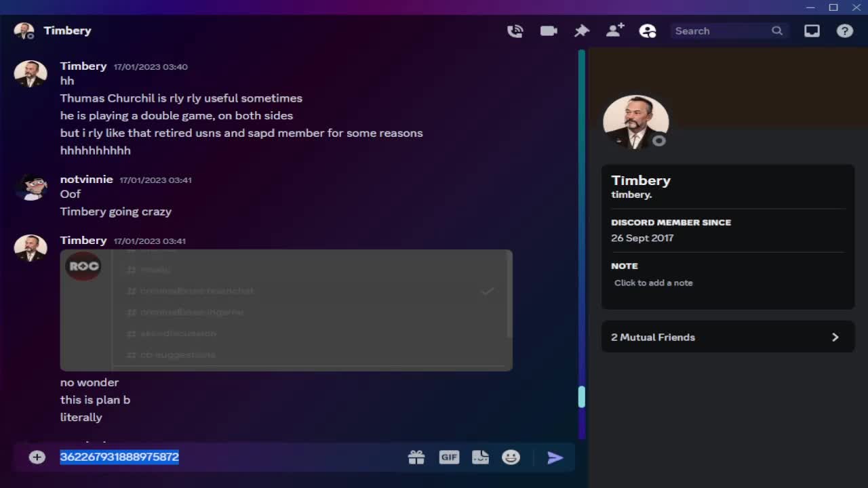The image size is (868, 488).
Task: Open the inbox
Action: (812, 30)
